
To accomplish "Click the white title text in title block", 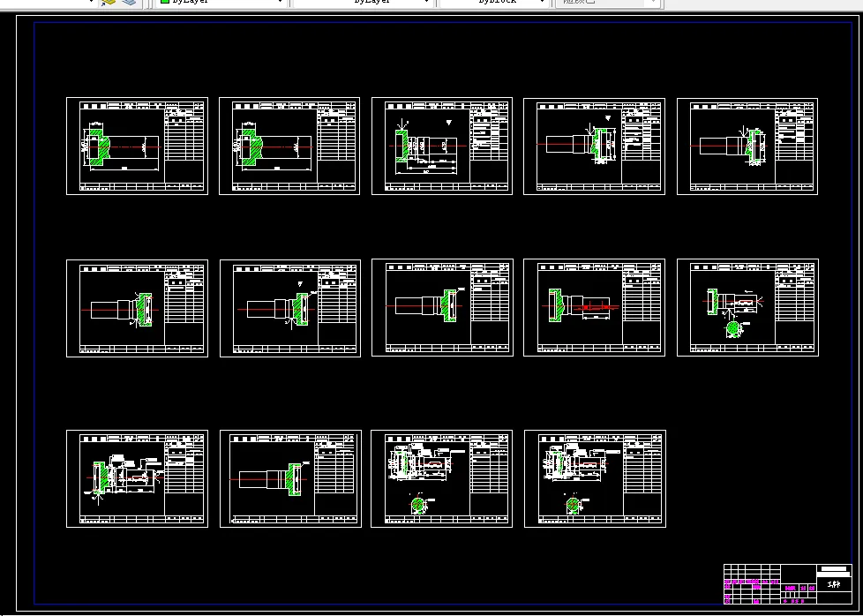I will (835, 584).
